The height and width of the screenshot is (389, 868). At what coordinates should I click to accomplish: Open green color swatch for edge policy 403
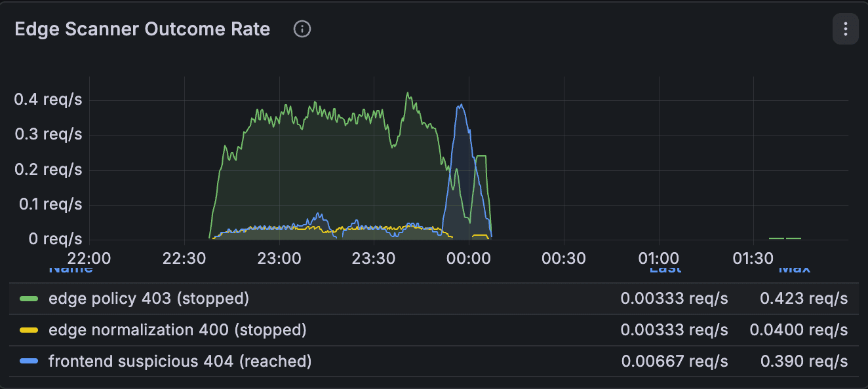(30, 299)
